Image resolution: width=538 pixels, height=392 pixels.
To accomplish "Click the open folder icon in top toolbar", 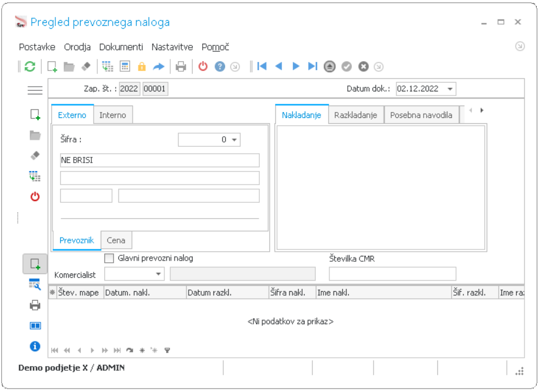I will 69,66.
